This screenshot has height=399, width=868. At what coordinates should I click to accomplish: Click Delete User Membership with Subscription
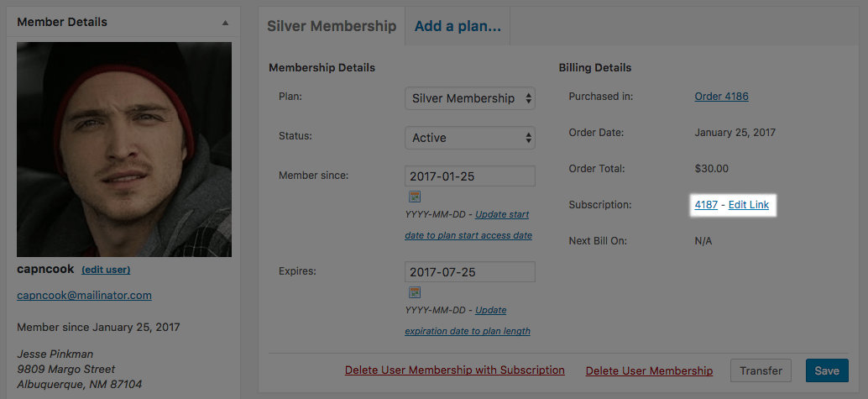[x=454, y=370]
